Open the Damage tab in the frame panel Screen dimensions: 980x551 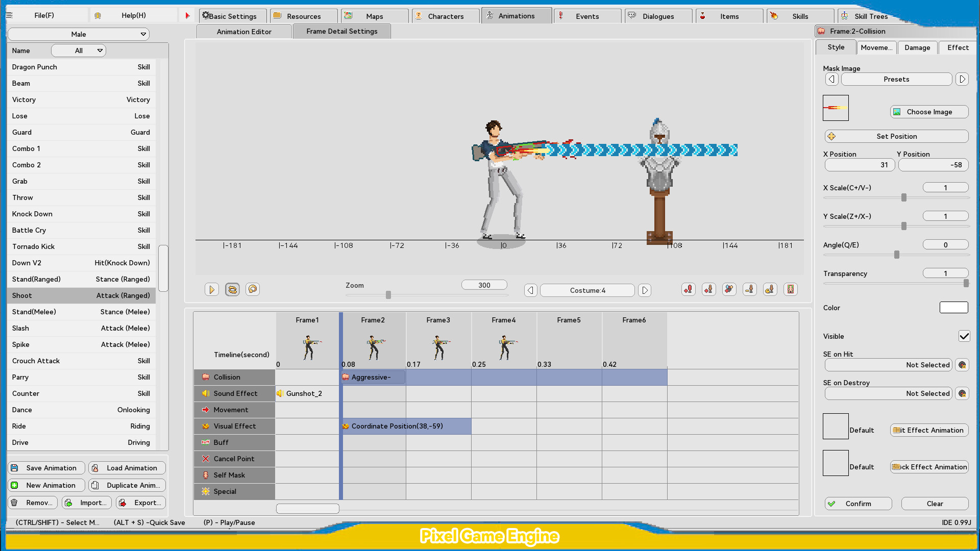[x=917, y=47]
